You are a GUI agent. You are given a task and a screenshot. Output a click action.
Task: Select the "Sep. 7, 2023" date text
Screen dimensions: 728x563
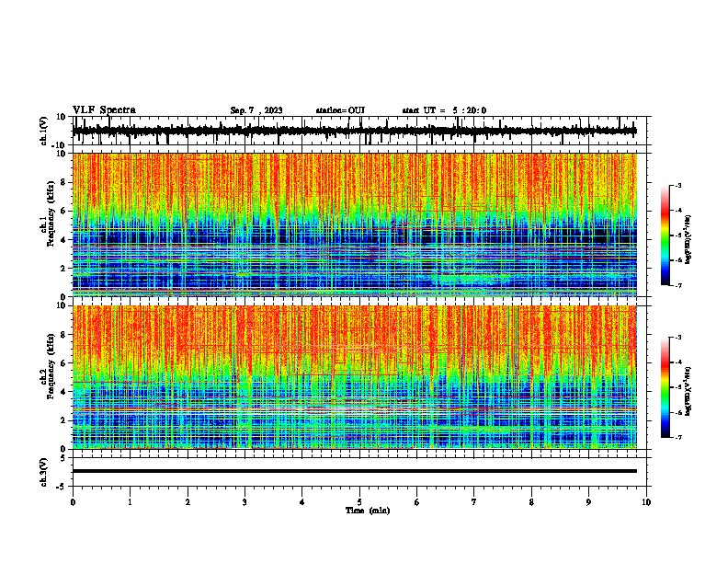tap(256, 110)
